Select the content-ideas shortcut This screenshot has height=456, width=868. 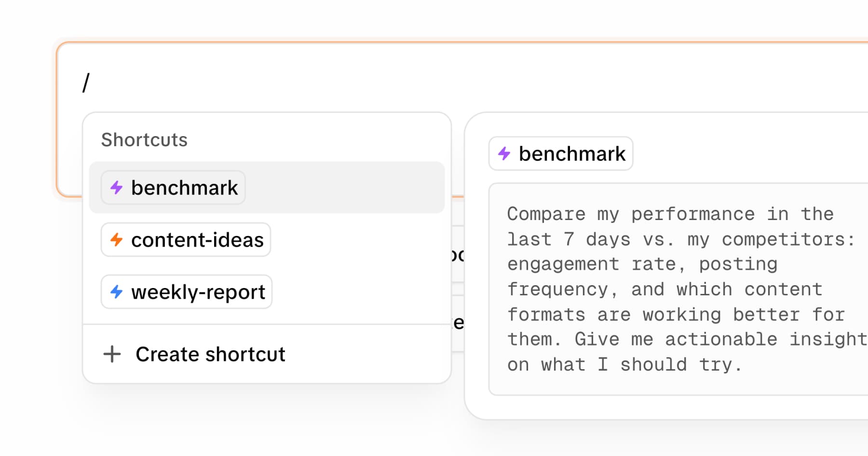click(185, 240)
